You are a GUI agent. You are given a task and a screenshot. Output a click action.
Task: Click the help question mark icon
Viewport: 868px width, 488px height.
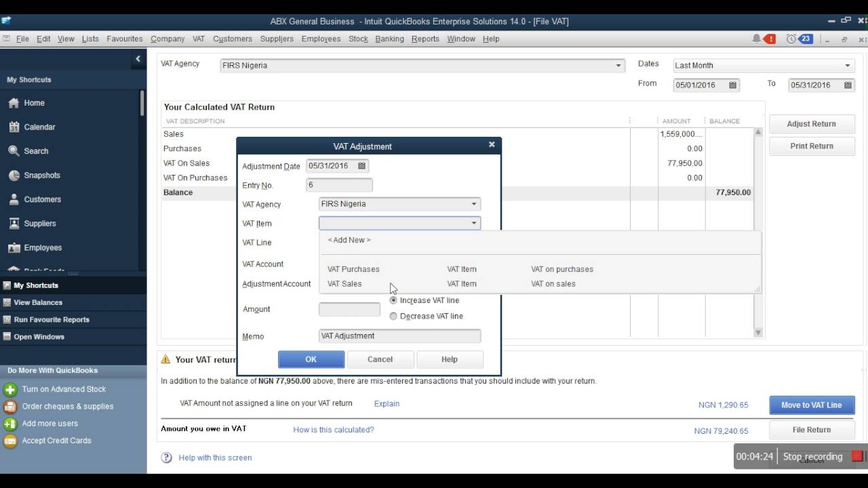(166, 457)
